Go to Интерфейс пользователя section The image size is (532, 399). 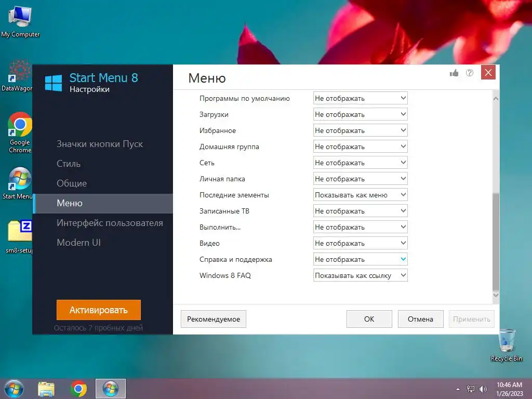(x=110, y=223)
